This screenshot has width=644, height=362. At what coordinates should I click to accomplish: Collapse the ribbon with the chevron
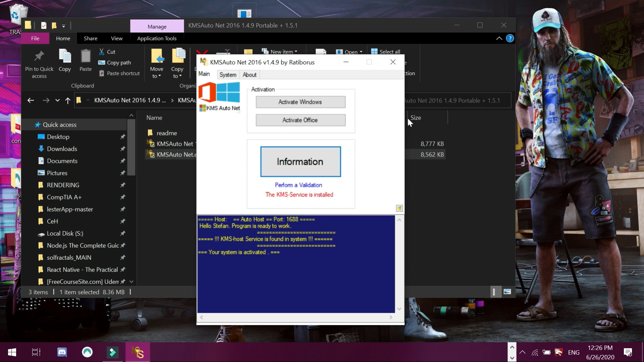[499, 38]
